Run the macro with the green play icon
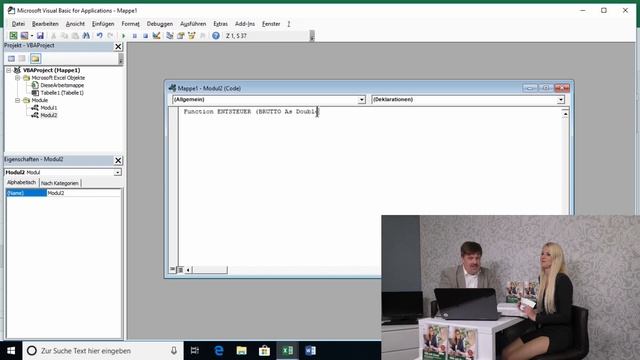640x360 pixels. [x=124, y=36]
